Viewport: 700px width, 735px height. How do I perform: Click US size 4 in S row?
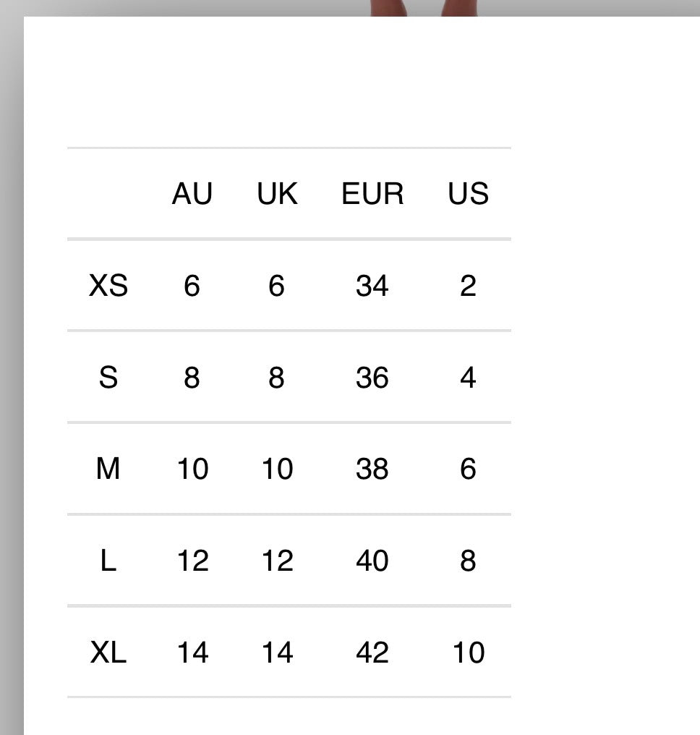(468, 377)
